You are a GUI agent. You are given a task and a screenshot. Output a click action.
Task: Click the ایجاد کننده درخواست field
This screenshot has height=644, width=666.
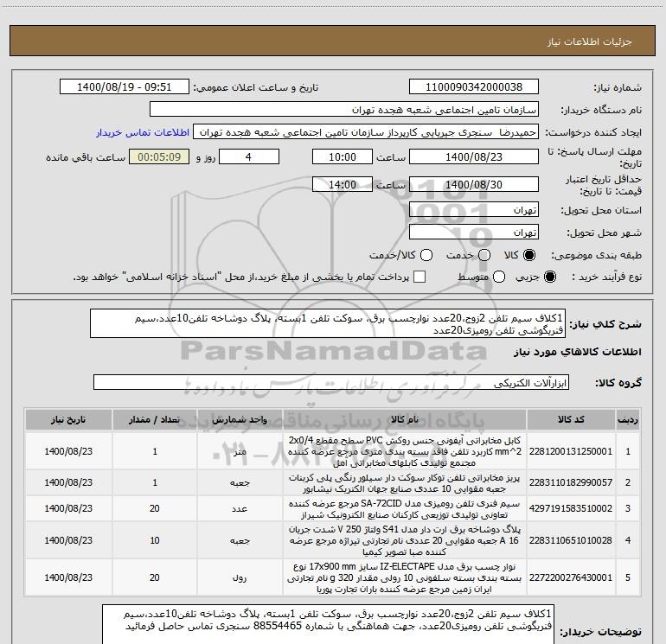tap(366, 132)
